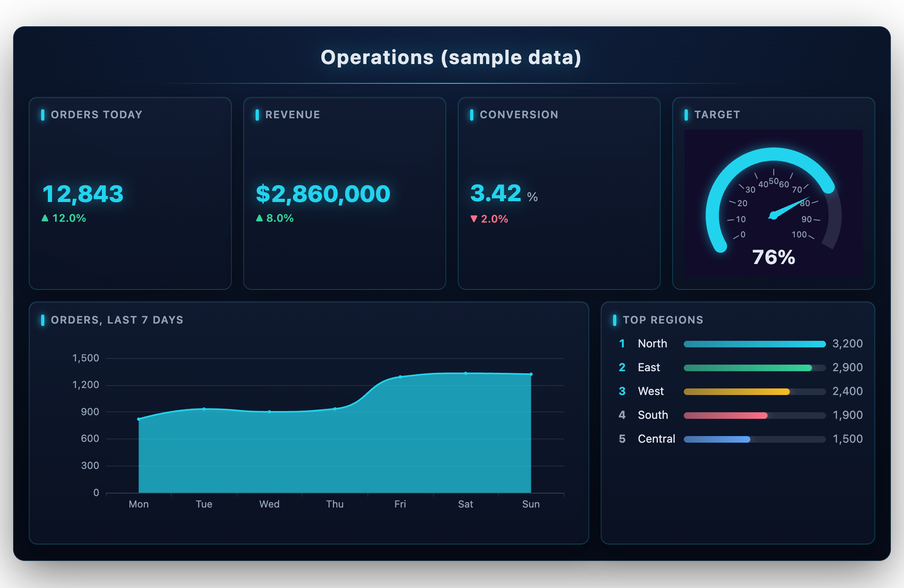Click the North region progress bar

(754, 344)
